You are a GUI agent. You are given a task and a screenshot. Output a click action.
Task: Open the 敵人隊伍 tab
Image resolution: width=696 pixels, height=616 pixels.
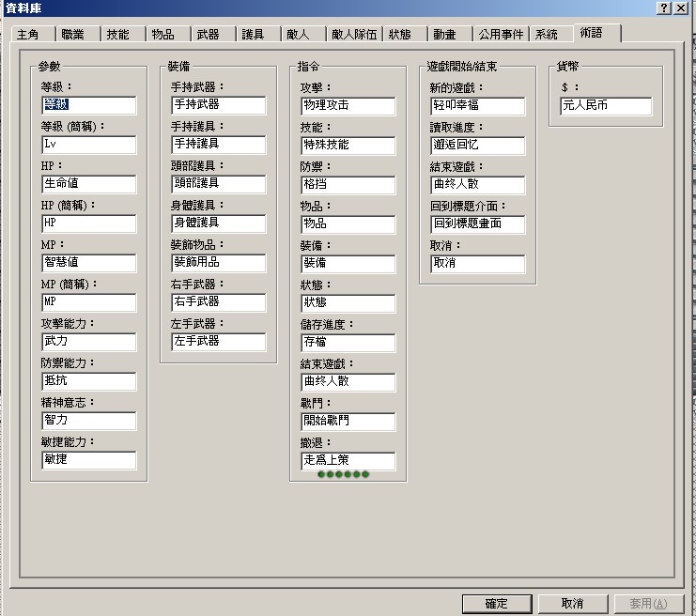[354, 34]
